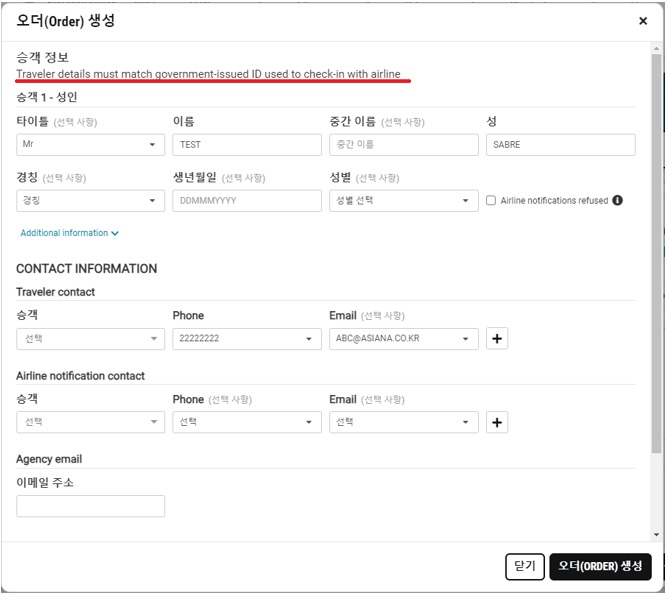Click the 이름 field containing TEST
The width and height of the screenshot is (666, 595).
247,144
